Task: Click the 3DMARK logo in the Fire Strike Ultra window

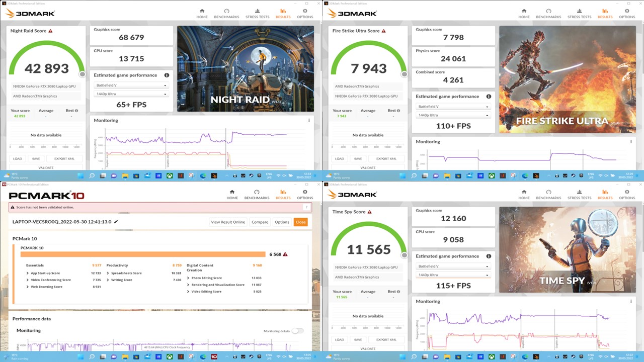Action: (352, 14)
